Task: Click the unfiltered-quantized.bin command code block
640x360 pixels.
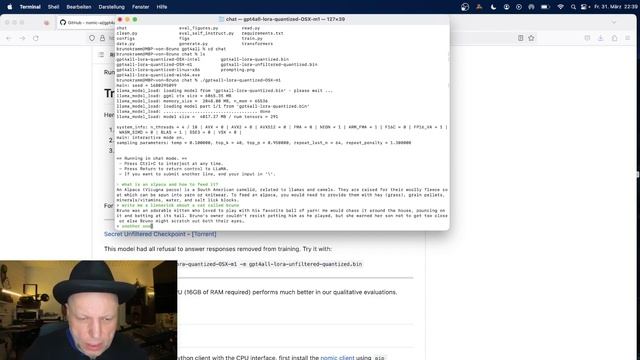Action: pos(269,264)
